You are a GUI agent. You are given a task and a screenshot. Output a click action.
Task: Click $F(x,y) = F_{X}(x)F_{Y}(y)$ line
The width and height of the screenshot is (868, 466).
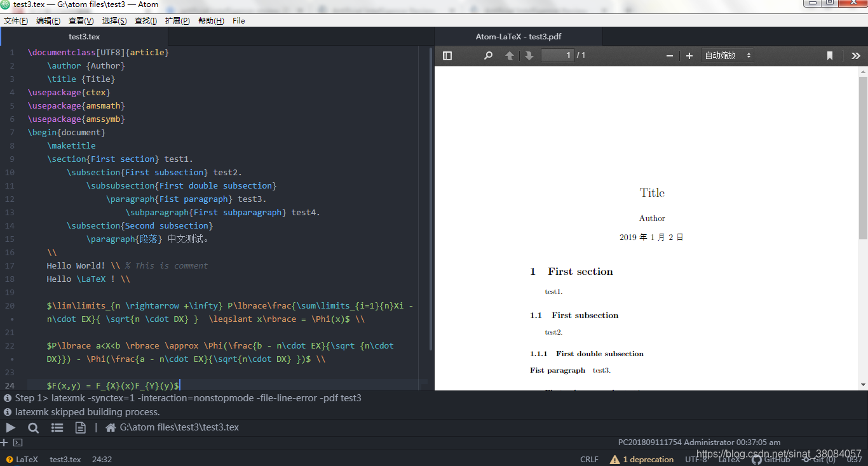point(113,386)
